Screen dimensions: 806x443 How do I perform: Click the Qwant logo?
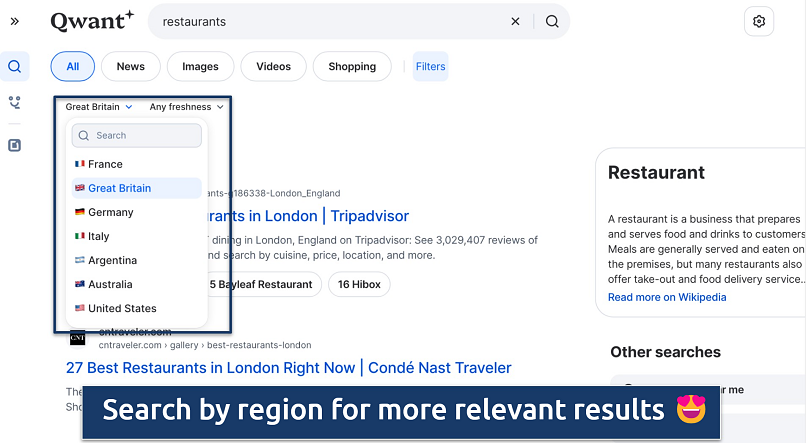(92, 21)
